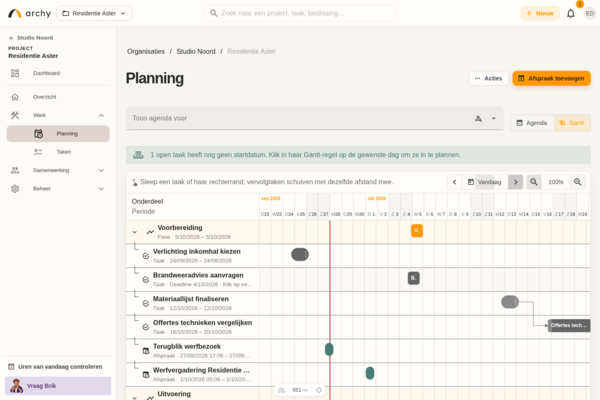This screenshot has width=600, height=400.
Task: Open the notifications bell
Action: 571,14
